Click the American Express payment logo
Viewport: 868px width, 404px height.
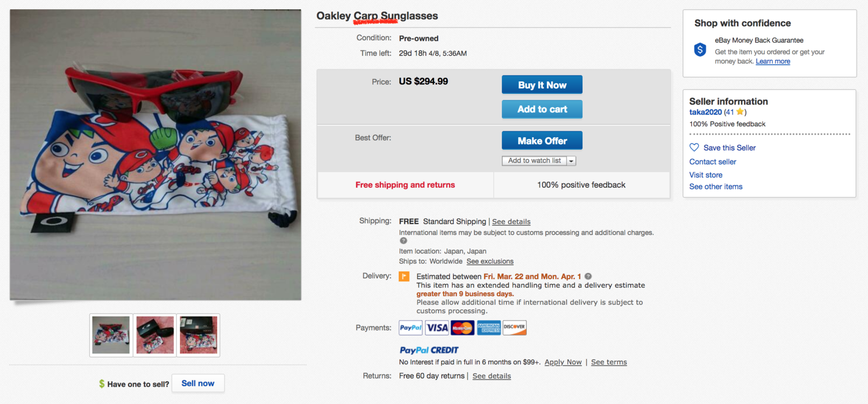coord(489,328)
